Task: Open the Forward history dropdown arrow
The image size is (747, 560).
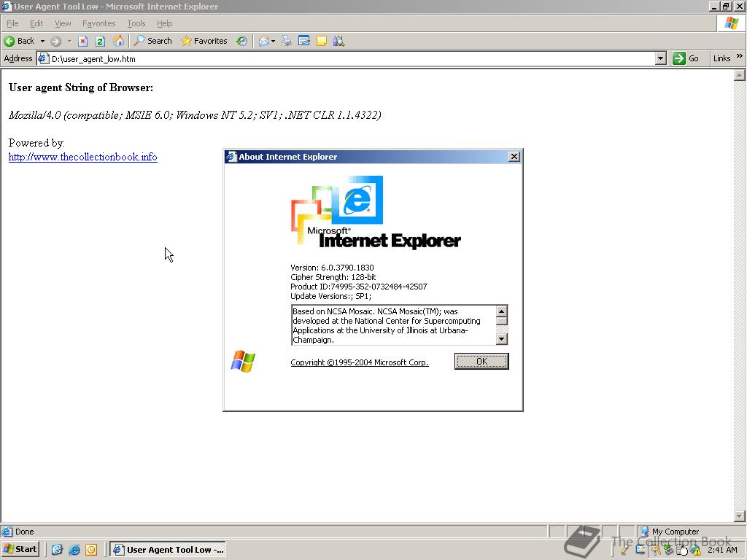Action: coord(69,41)
